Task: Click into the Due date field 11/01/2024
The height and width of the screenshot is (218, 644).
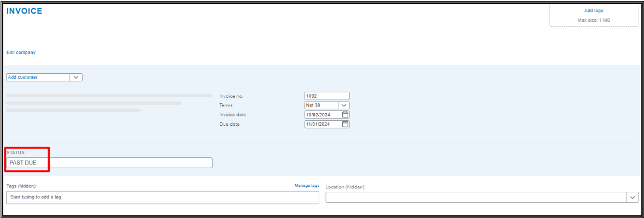Action: (323, 124)
